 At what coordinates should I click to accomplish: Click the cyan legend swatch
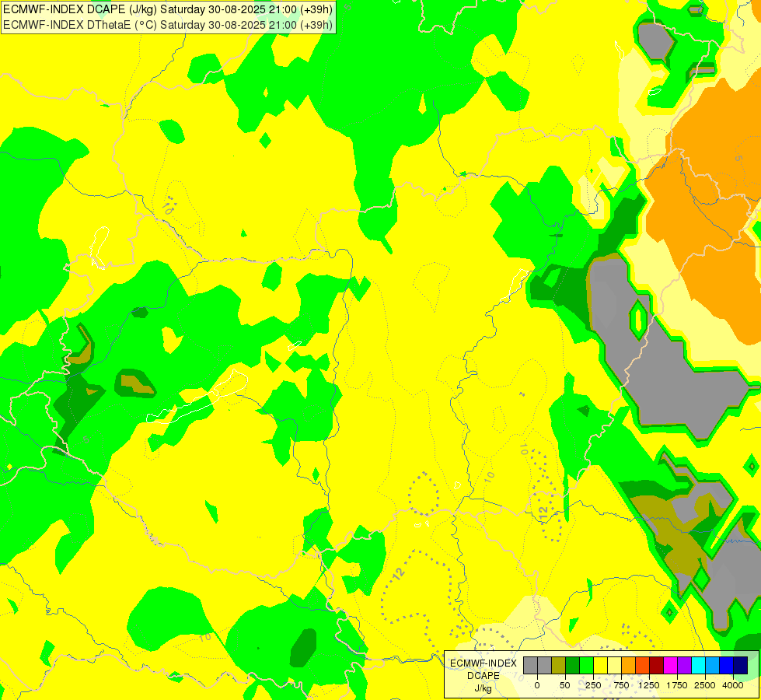pyautogui.click(x=698, y=665)
